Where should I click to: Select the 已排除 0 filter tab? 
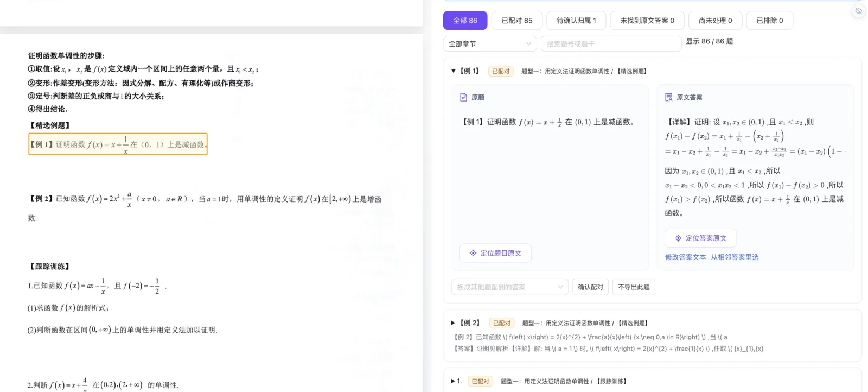(x=770, y=21)
